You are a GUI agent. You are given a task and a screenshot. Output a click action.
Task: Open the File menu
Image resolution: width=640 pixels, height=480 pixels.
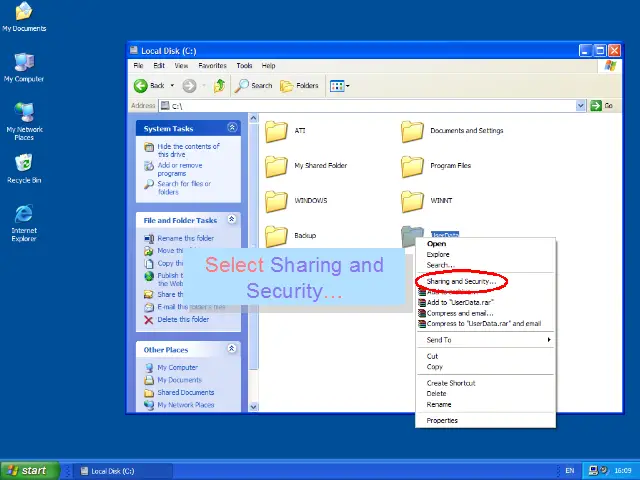click(138, 66)
